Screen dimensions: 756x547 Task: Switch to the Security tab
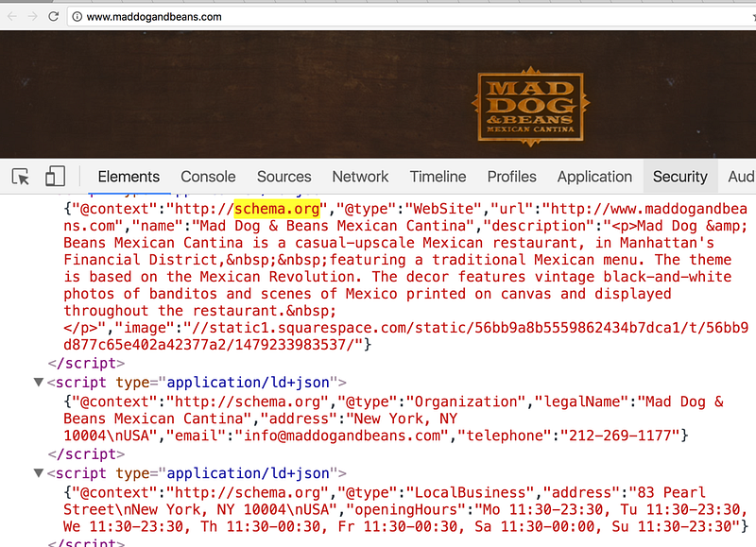coord(679,177)
